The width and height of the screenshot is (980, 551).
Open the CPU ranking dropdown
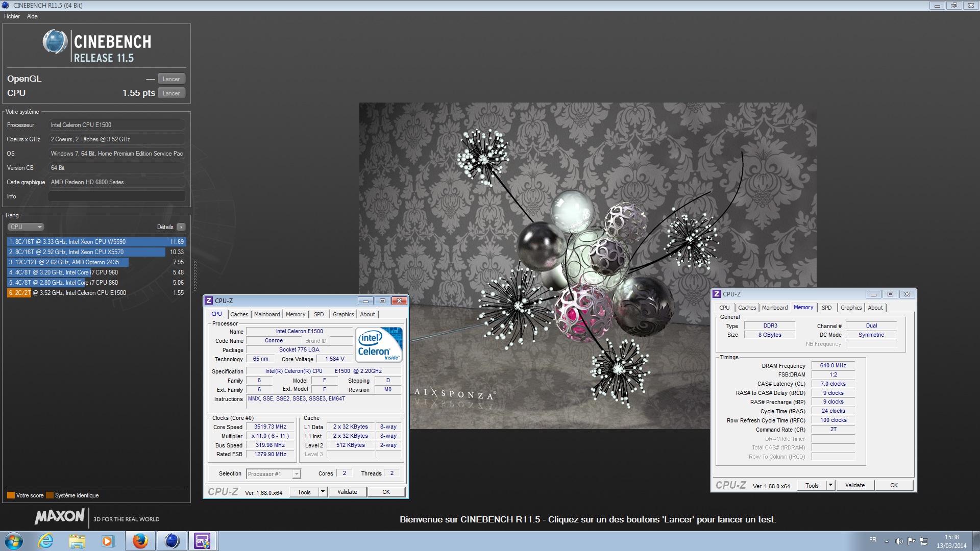tap(26, 227)
